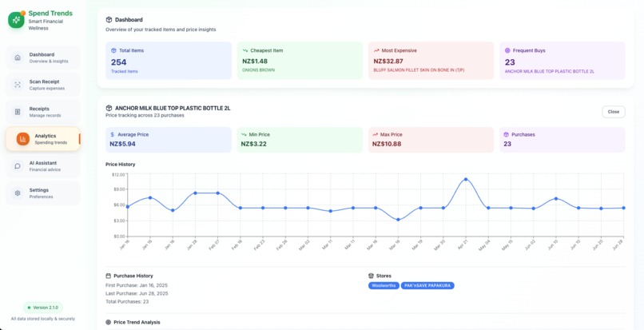Click the Max Price NZ$10.88 value
Viewport: 644px width, 330px height.
tap(387, 145)
